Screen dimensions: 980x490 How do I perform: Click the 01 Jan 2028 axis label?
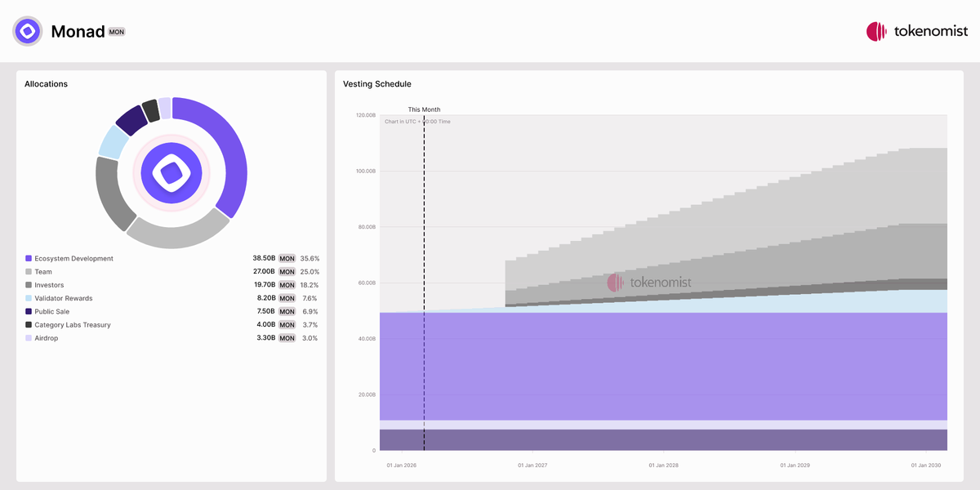tap(663, 465)
